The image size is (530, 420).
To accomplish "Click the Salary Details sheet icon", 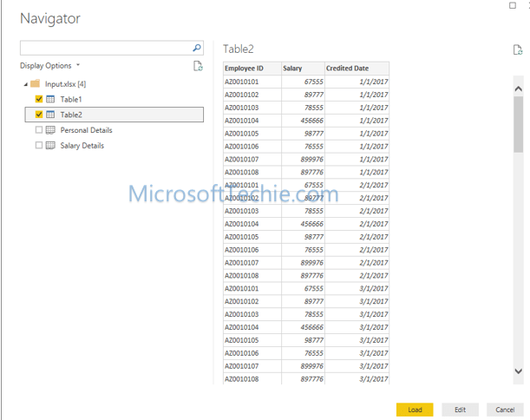I will [x=50, y=146].
